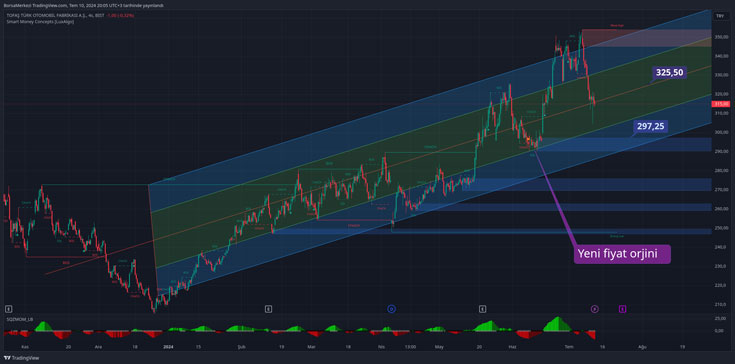The image size is (735, 364).
Task: Open the TRY currency selector
Action: pyautogui.click(x=720, y=16)
